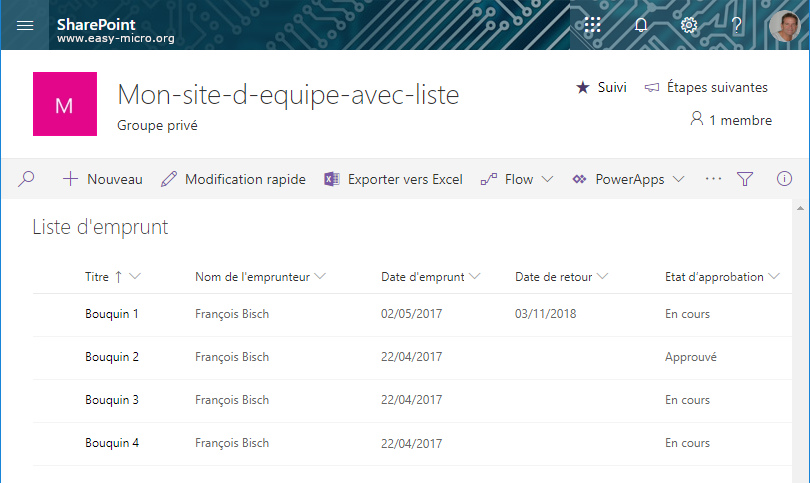View the 1 membre list
The width and height of the screenshot is (810, 483).
tap(731, 120)
